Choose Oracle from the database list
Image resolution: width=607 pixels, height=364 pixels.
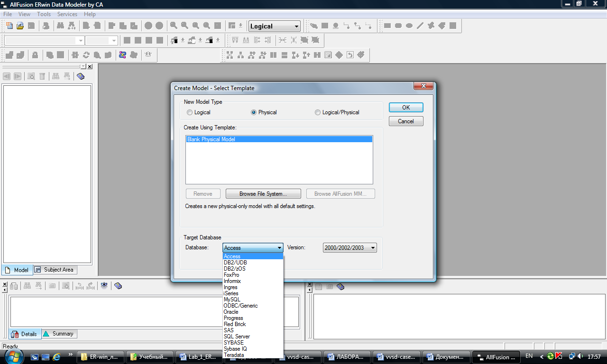[x=253, y=312]
